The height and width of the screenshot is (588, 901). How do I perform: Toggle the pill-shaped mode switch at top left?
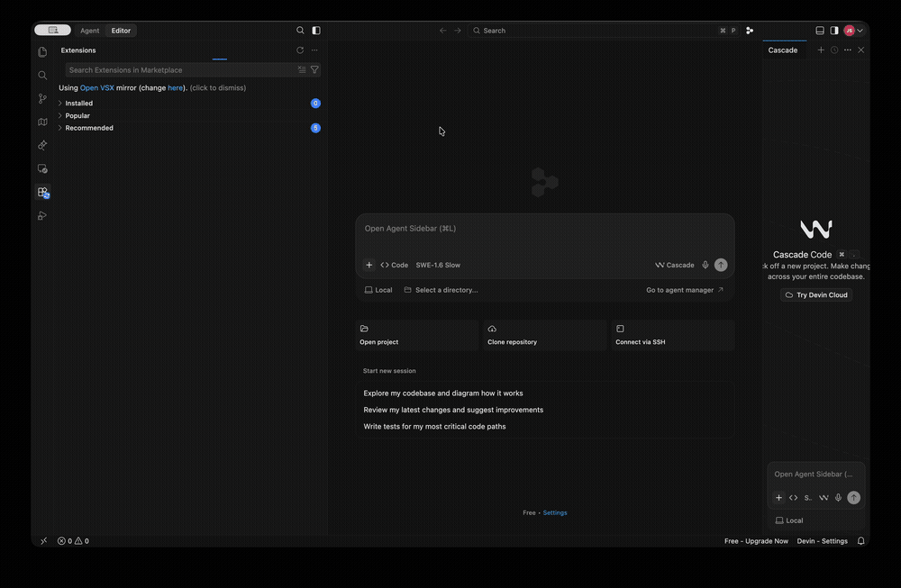click(53, 30)
